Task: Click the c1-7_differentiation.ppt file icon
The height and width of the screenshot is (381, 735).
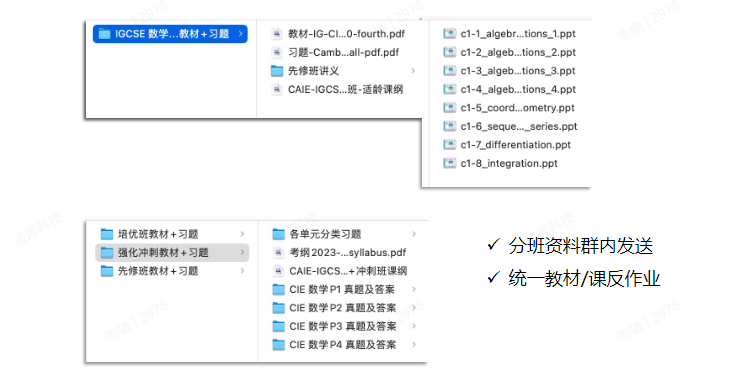Action: tap(450, 145)
